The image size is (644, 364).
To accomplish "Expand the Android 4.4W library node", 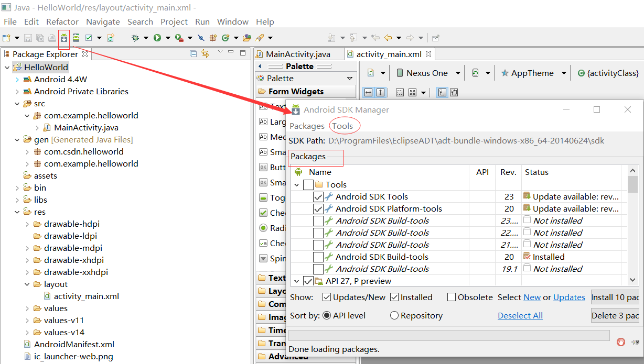I will pyautogui.click(x=17, y=80).
